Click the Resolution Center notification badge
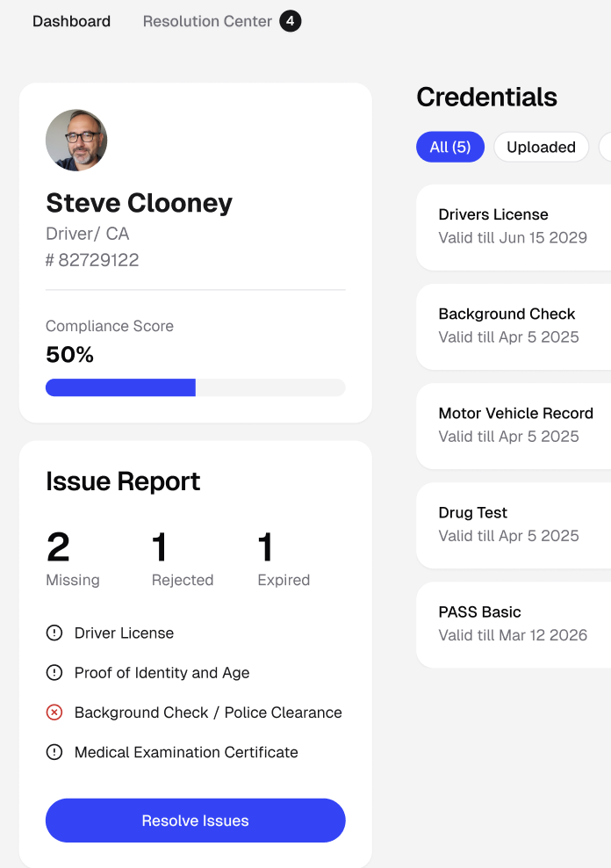Viewport: 611px width, 868px height. (x=290, y=21)
